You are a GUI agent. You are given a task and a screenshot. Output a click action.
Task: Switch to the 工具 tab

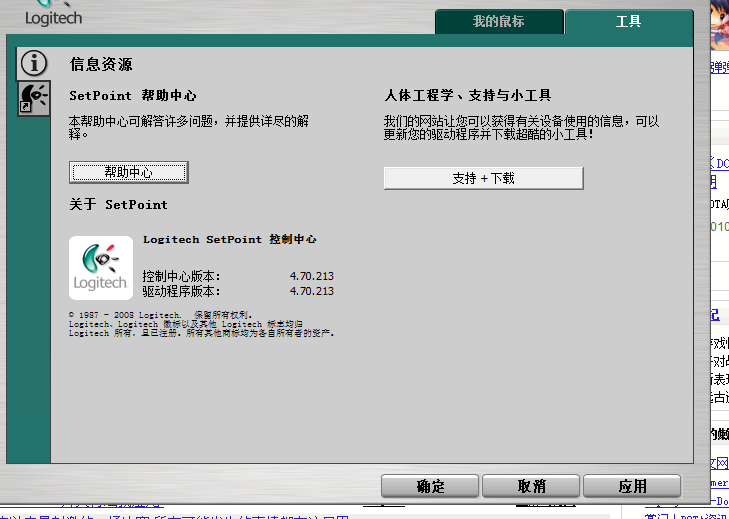[x=629, y=21]
